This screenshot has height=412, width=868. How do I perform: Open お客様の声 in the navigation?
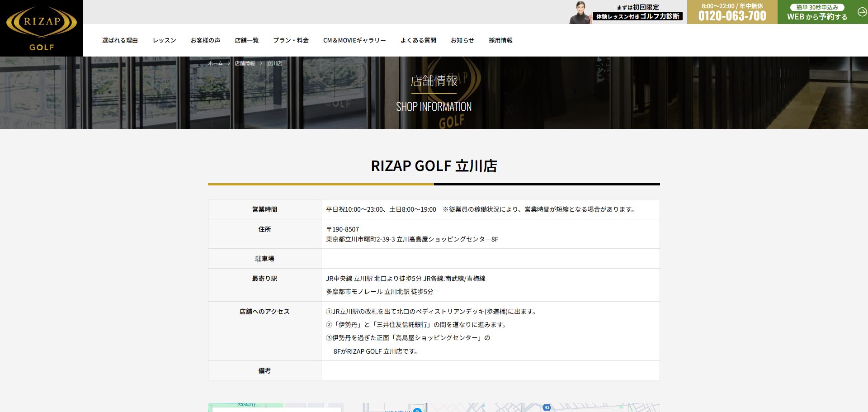[x=205, y=40]
